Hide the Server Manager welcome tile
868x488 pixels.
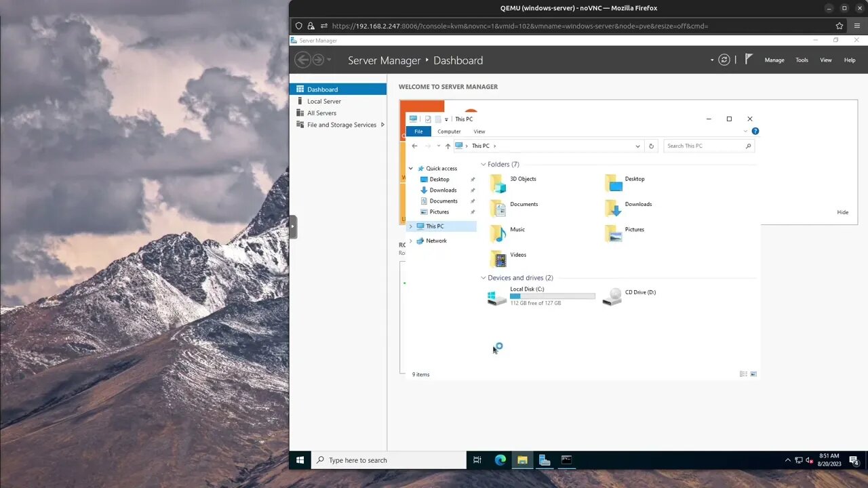click(843, 212)
